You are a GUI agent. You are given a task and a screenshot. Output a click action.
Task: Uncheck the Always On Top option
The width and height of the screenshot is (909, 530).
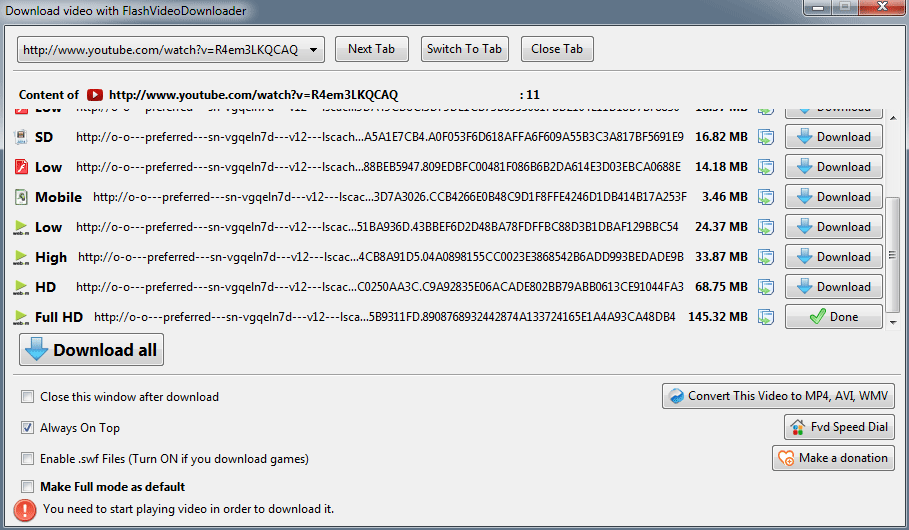coord(27,428)
